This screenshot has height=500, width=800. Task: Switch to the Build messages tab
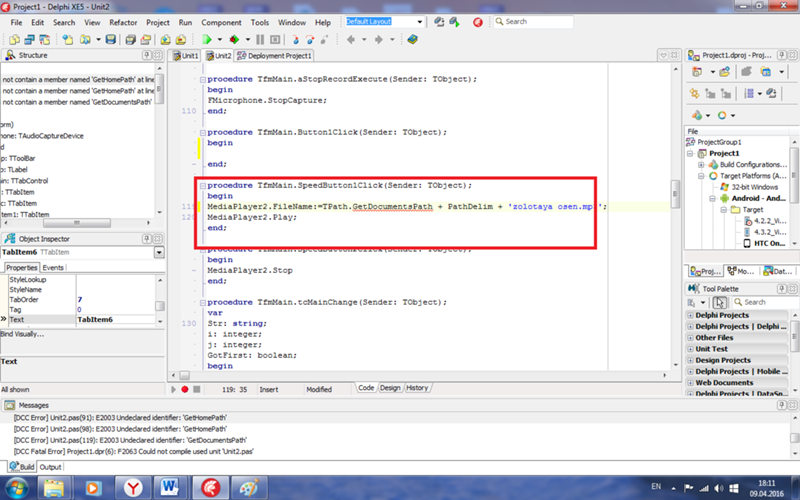tap(22, 467)
